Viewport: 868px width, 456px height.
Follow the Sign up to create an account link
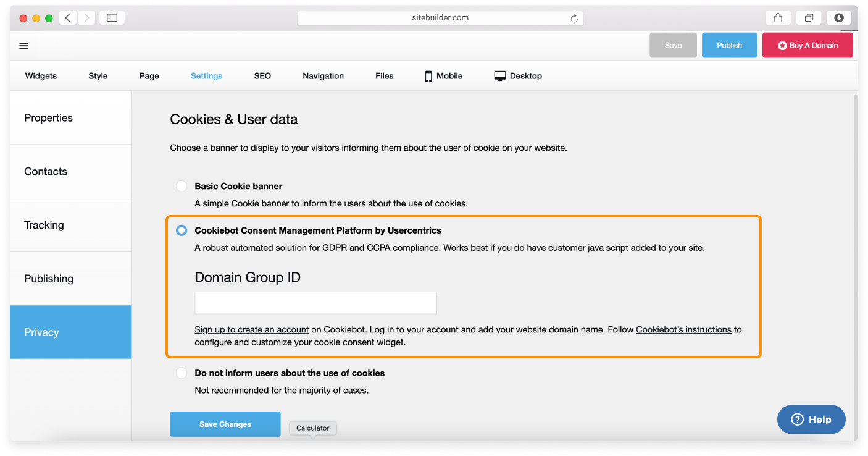coord(251,330)
